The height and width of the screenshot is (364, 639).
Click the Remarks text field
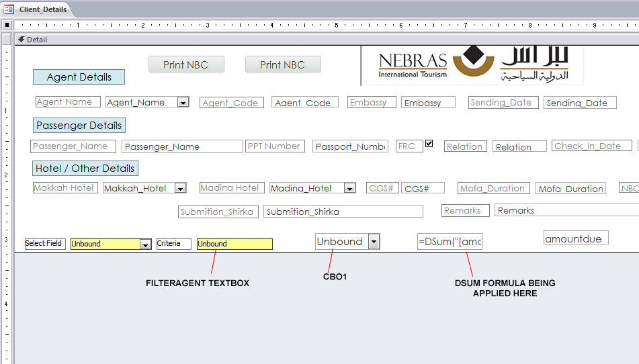pos(567,210)
